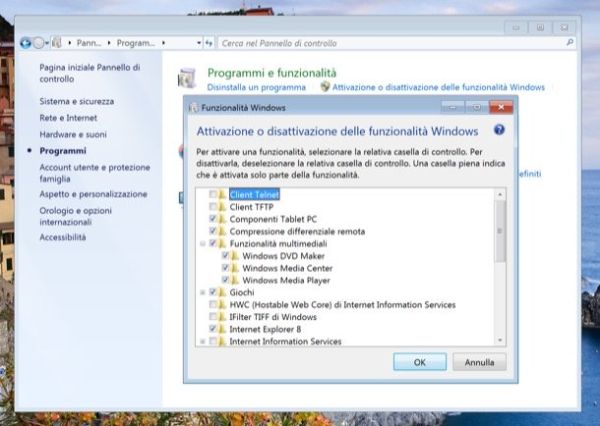The image size is (600, 426).
Task: Expand the Giochi tree node
Action: coord(202,292)
